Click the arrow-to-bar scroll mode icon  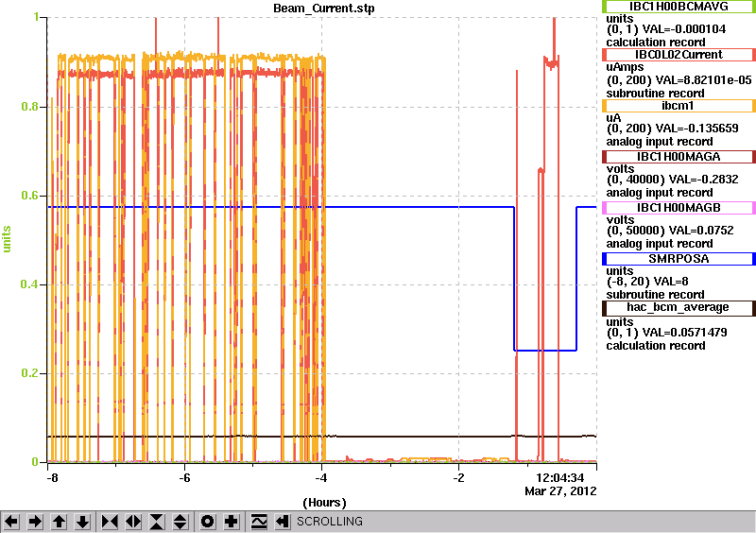(x=283, y=522)
